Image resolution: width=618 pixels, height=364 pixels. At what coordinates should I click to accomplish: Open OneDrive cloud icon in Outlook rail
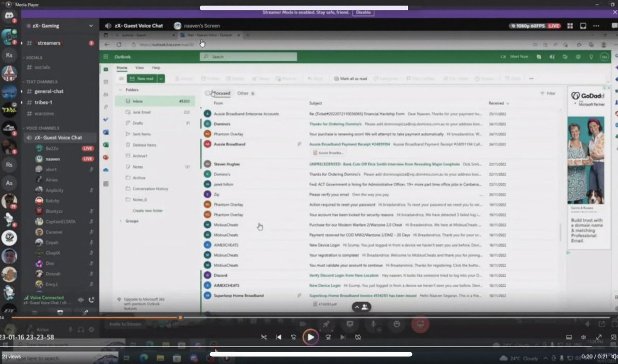(x=106, y=170)
